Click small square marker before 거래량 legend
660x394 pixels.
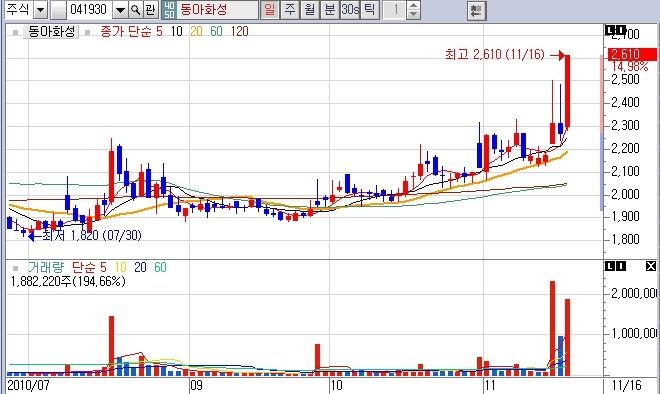pyautogui.click(x=16, y=268)
